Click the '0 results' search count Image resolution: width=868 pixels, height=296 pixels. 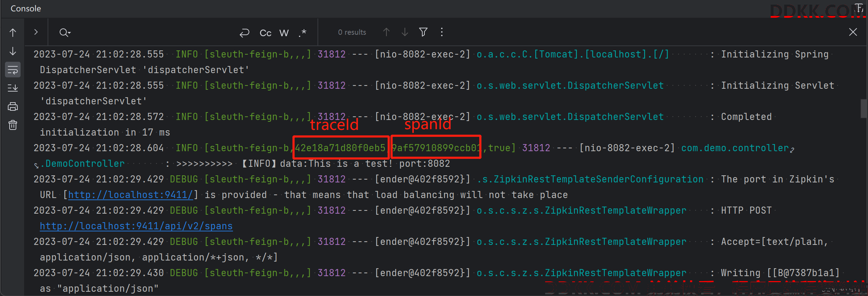click(352, 32)
